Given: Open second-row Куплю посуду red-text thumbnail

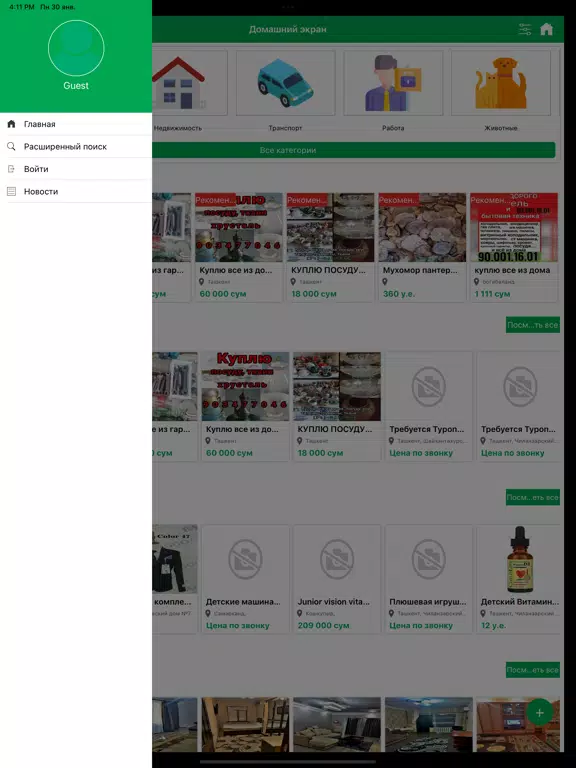Looking at the screenshot, I should click(x=245, y=386).
